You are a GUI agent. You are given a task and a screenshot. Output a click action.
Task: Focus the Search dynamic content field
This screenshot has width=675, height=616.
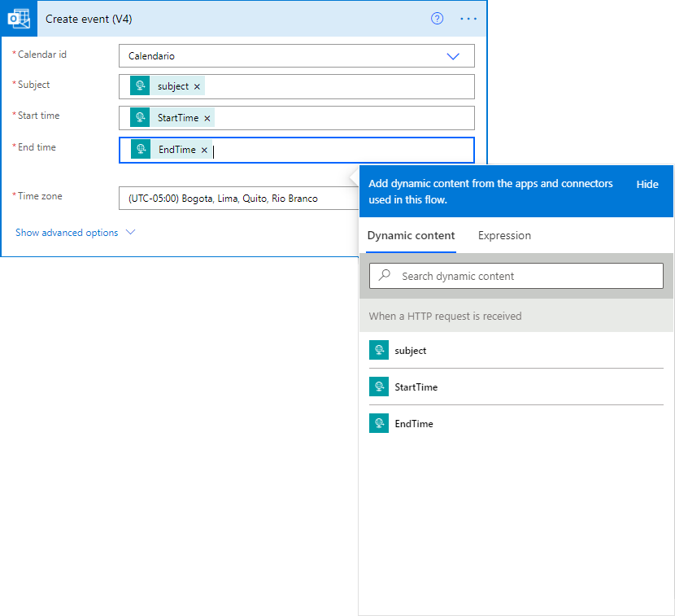click(x=516, y=276)
